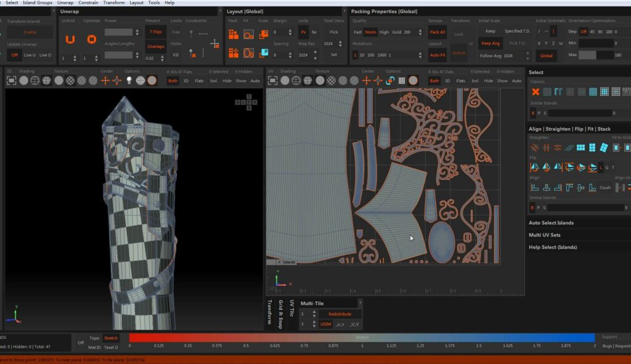Click the Unfold iterations stepper arrows
The width and height of the screenshot is (631, 364).
[75, 59]
